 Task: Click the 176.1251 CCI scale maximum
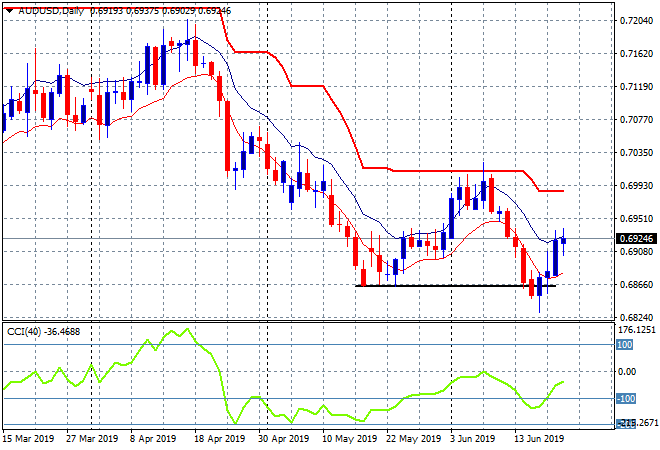pyautogui.click(x=638, y=330)
